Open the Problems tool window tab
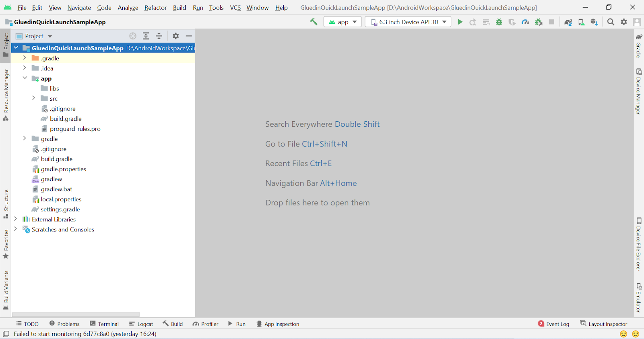 tap(64, 324)
